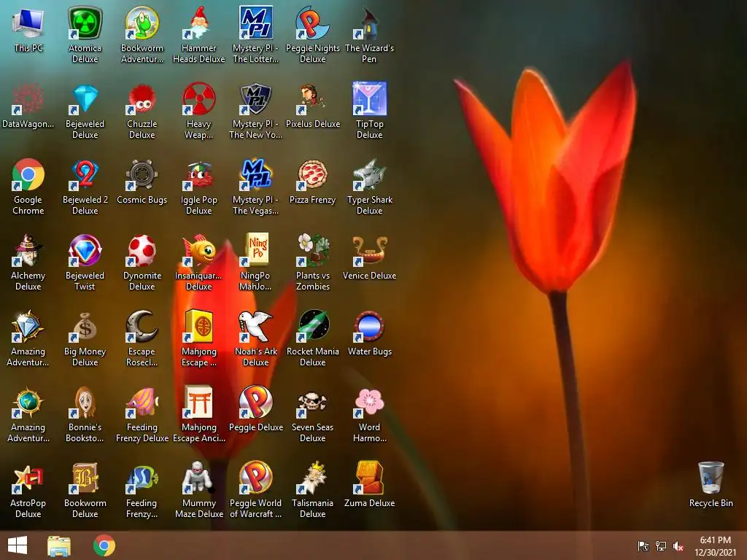747x560 pixels.
Task: Select the Water Bugs icon
Action: coord(369,326)
